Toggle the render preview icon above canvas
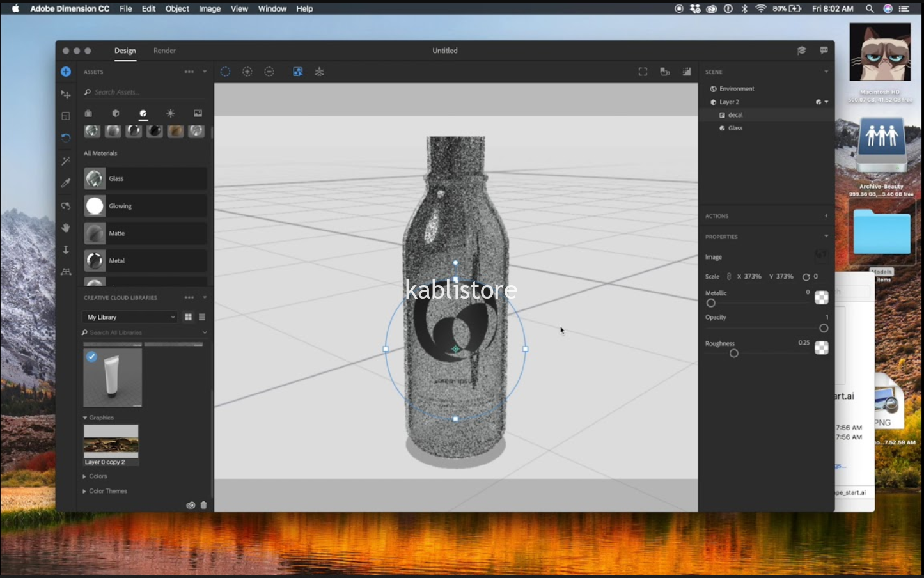The width and height of the screenshot is (924, 578). pyautogui.click(x=687, y=72)
